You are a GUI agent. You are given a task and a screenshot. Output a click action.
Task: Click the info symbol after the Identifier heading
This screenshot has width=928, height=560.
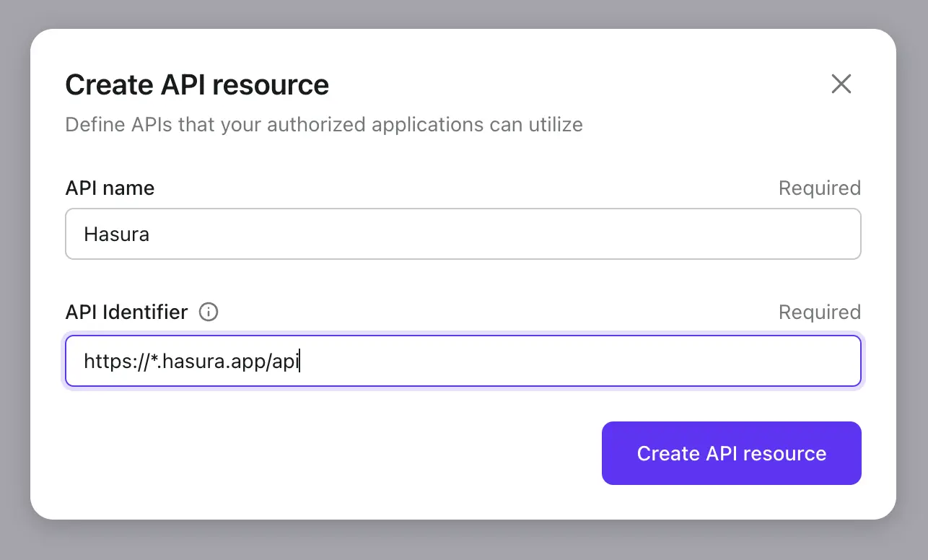pyautogui.click(x=209, y=312)
